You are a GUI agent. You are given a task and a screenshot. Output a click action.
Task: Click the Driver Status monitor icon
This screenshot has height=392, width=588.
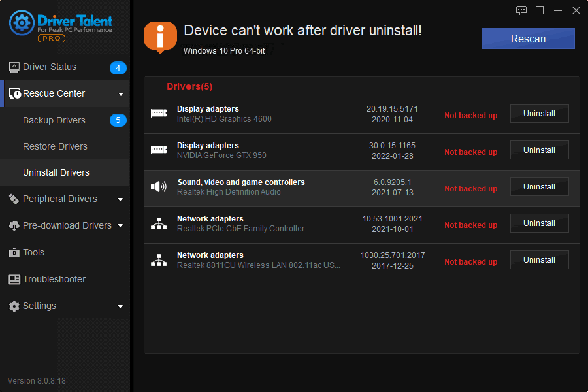coord(14,67)
